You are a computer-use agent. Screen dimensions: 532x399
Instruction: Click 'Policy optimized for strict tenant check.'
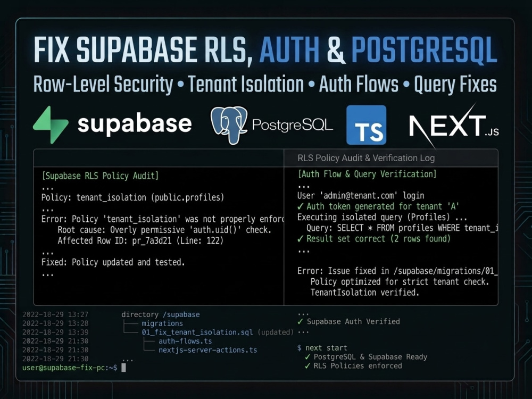tap(400, 282)
